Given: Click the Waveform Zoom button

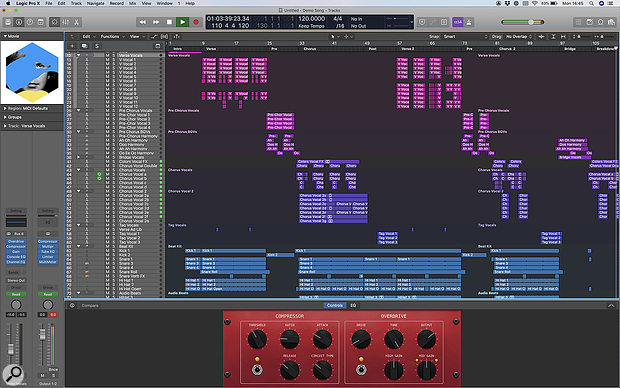Looking at the screenshot, I should pos(542,36).
